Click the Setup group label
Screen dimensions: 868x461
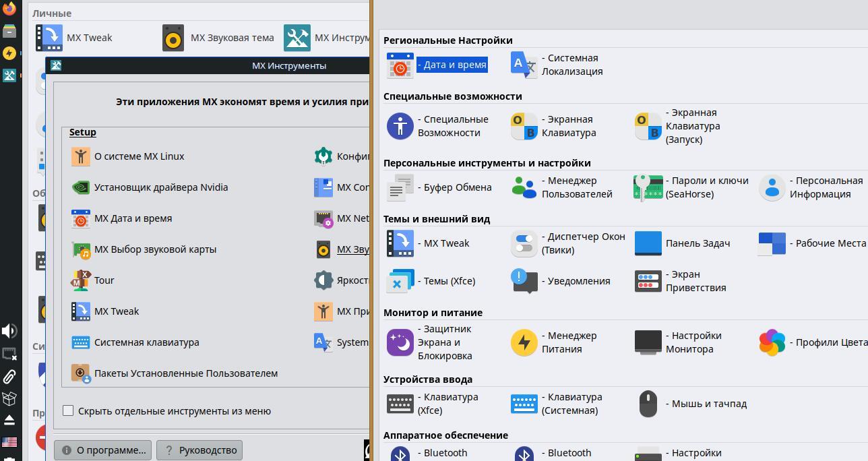click(x=83, y=132)
